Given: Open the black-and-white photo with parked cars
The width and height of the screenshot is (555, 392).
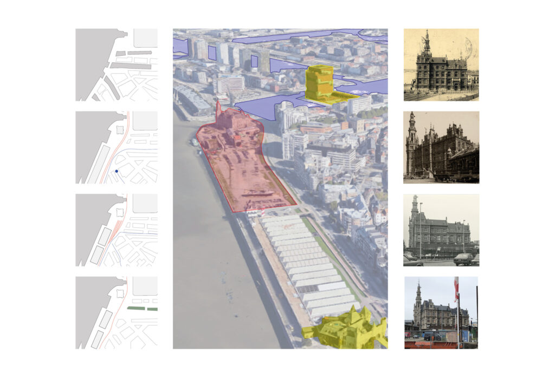Looking at the screenshot, I should (441, 230).
